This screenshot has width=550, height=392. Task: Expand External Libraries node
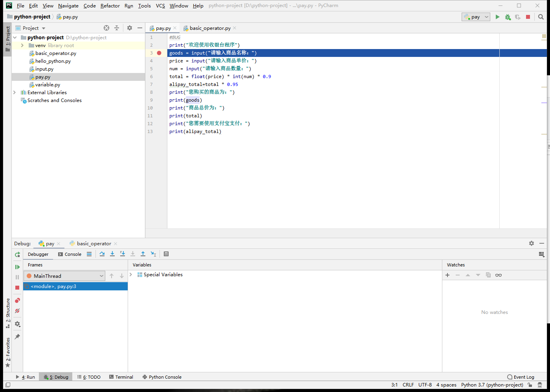click(15, 93)
